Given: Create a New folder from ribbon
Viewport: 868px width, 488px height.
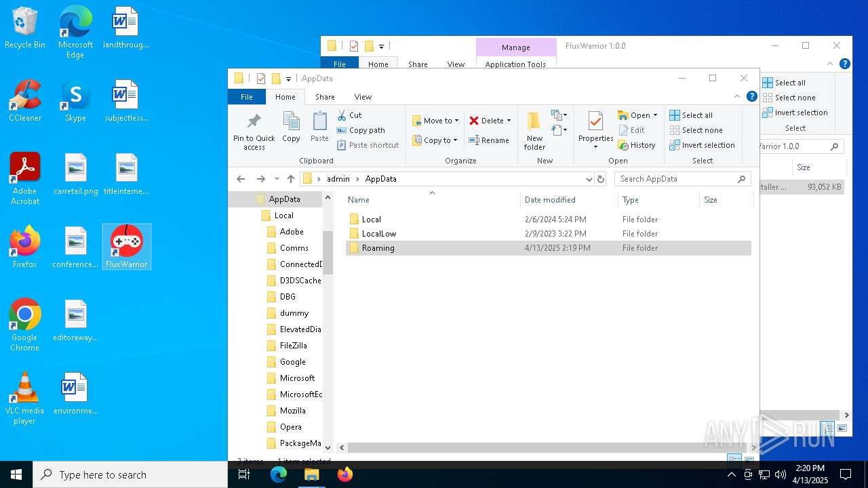Looking at the screenshot, I should pyautogui.click(x=534, y=131).
